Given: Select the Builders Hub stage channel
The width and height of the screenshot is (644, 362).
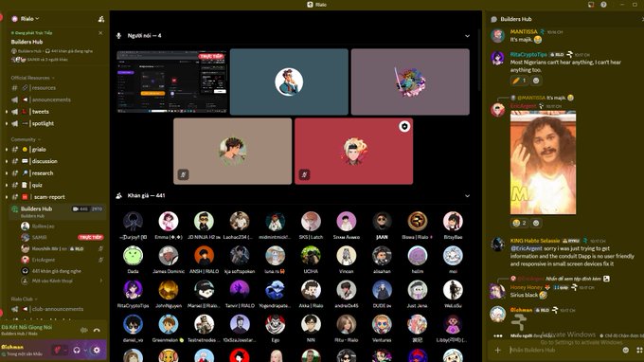Looking at the screenshot, I should [58, 211].
